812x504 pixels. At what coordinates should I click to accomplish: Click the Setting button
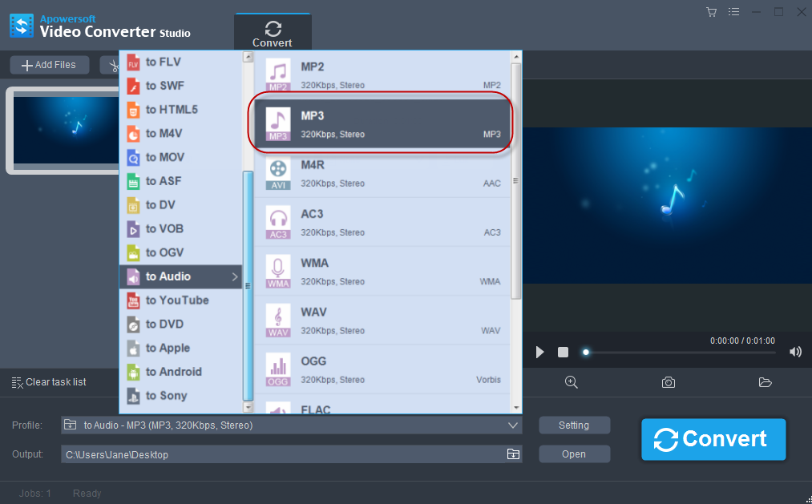[x=574, y=425]
